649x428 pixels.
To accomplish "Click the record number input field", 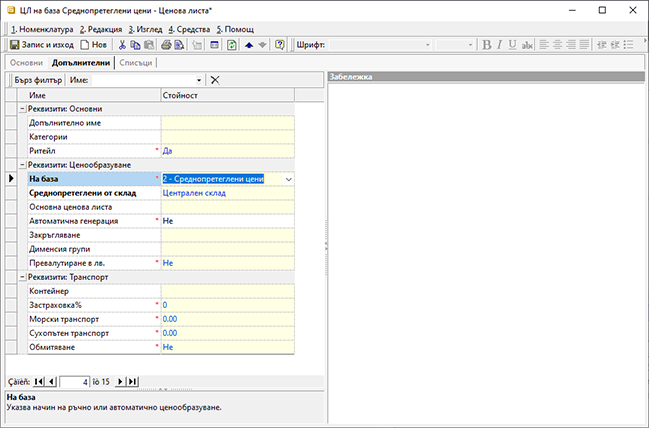I will (x=75, y=381).
